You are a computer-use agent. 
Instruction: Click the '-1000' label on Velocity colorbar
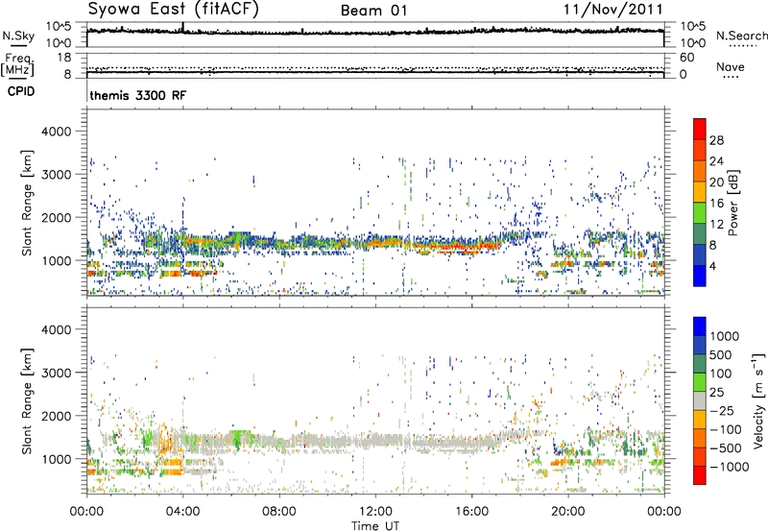point(730,467)
